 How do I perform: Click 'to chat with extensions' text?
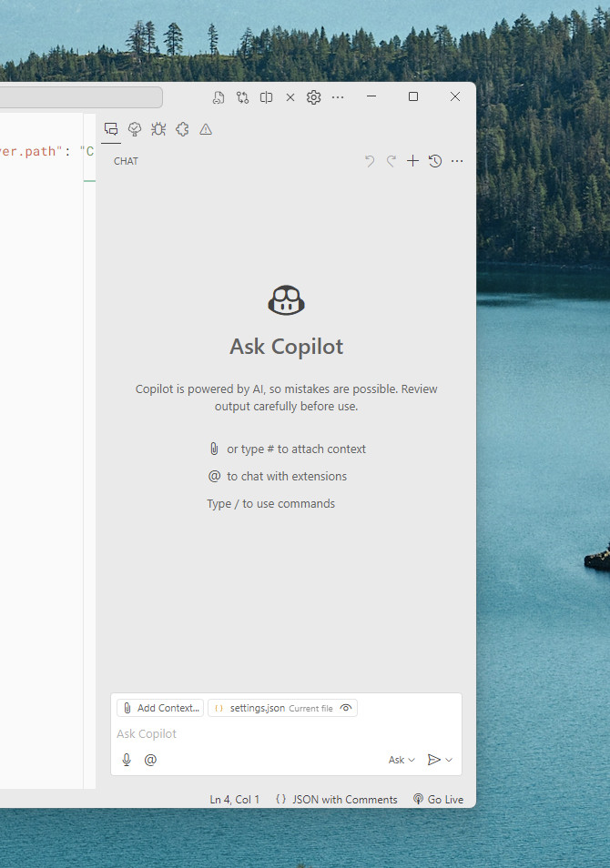coord(287,476)
